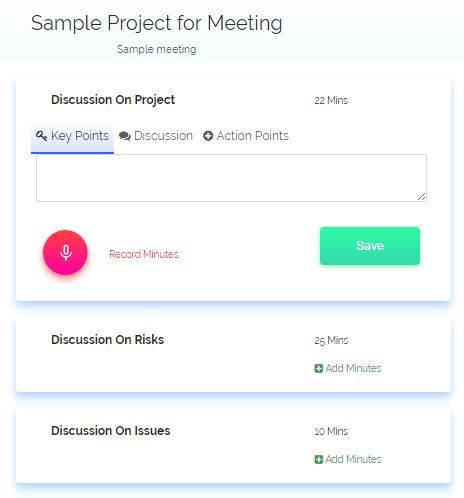Open the Discussion tab

156,136
